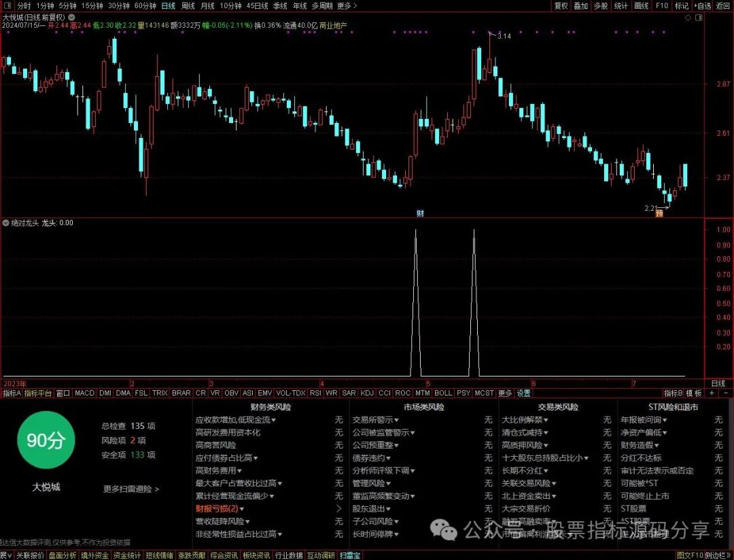Image resolution: width=734 pixels, height=560 pixels.
Task: Switch to 1分钟 period
Action: click(x=45, y=5)
